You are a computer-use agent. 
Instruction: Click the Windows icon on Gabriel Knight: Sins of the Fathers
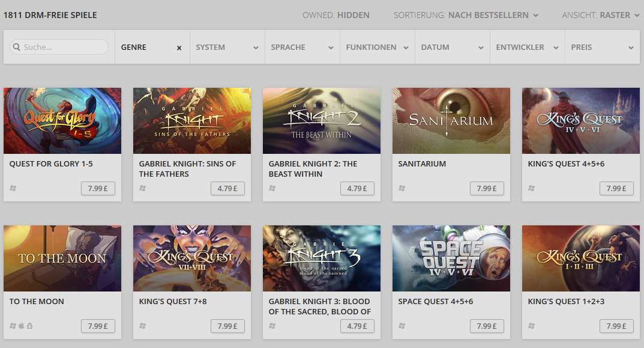click(x=142, y=188)
